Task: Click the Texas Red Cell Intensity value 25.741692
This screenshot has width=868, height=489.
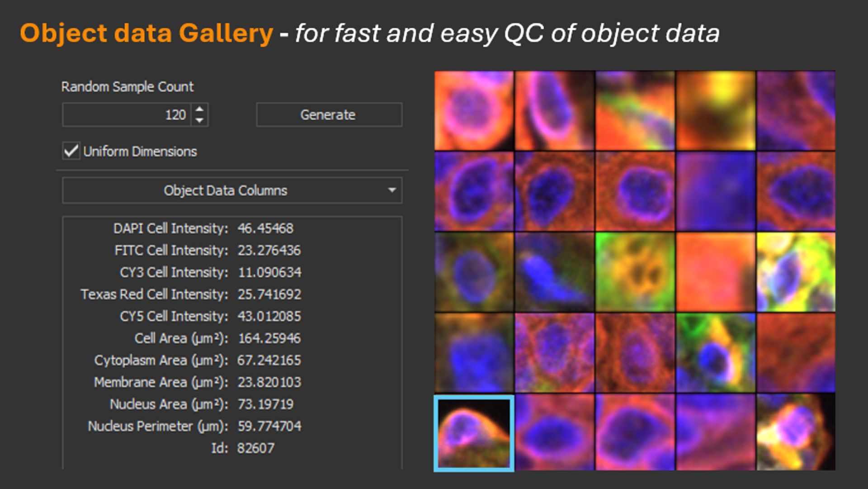Action: 269,294
